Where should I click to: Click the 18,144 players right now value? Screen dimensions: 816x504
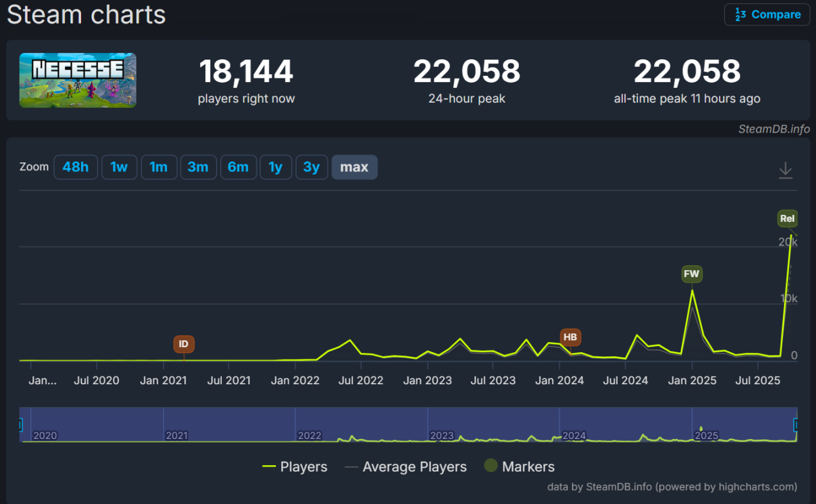(x=246, y=71)
